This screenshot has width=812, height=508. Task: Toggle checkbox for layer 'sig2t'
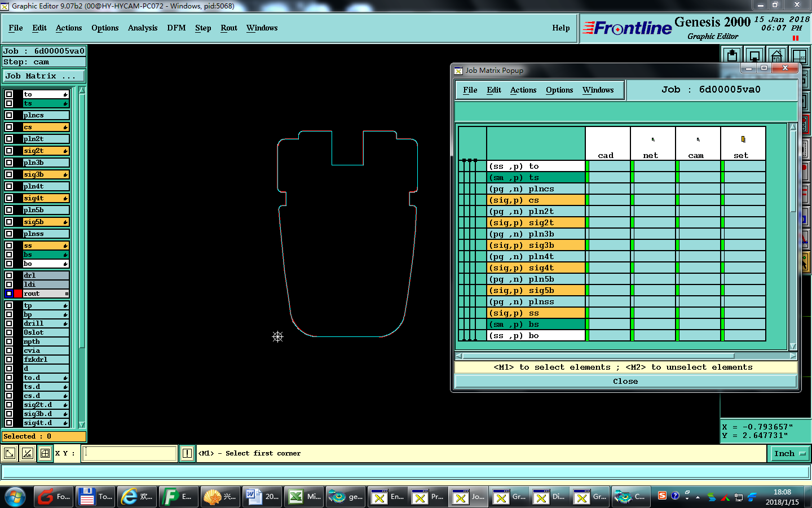click(x=9, y=151)
